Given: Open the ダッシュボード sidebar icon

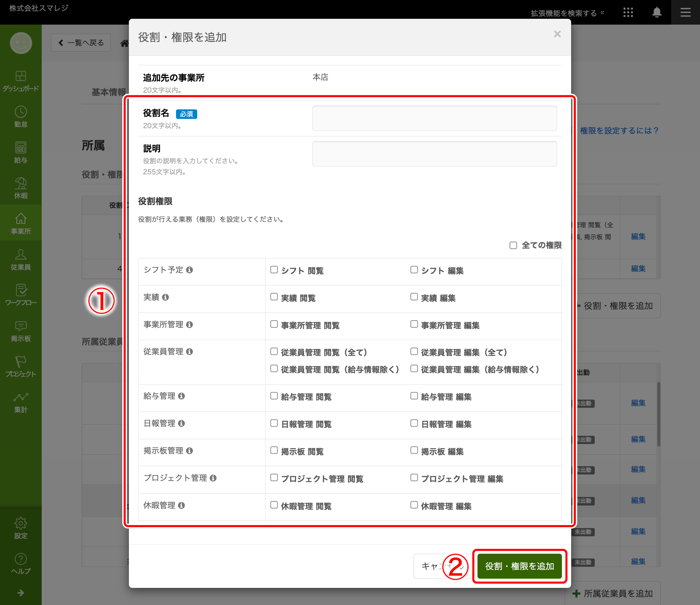Looking at the screenshot, I should click(21, 76).
